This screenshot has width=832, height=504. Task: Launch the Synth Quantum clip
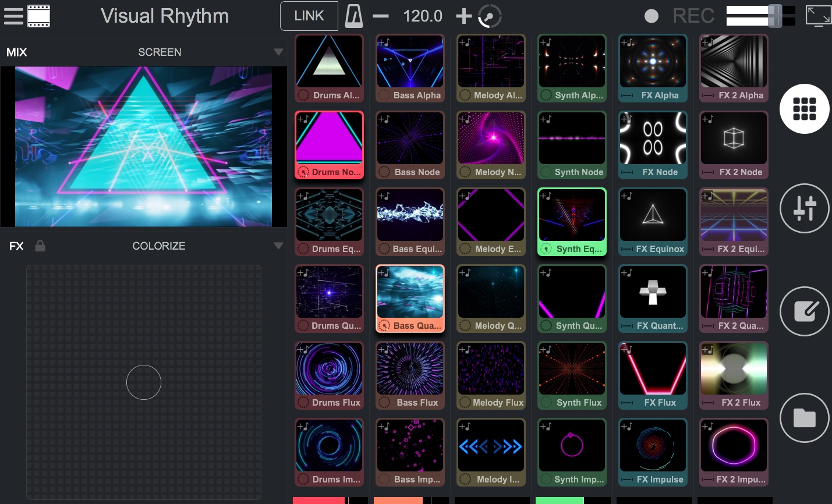pyautogui.click(x=572, y=299)
